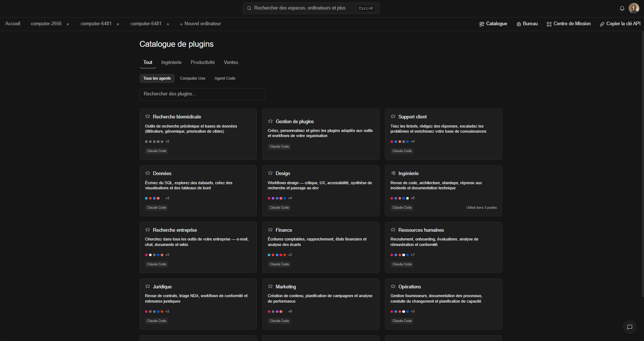Open the chat bubble icon

[629, 327]
